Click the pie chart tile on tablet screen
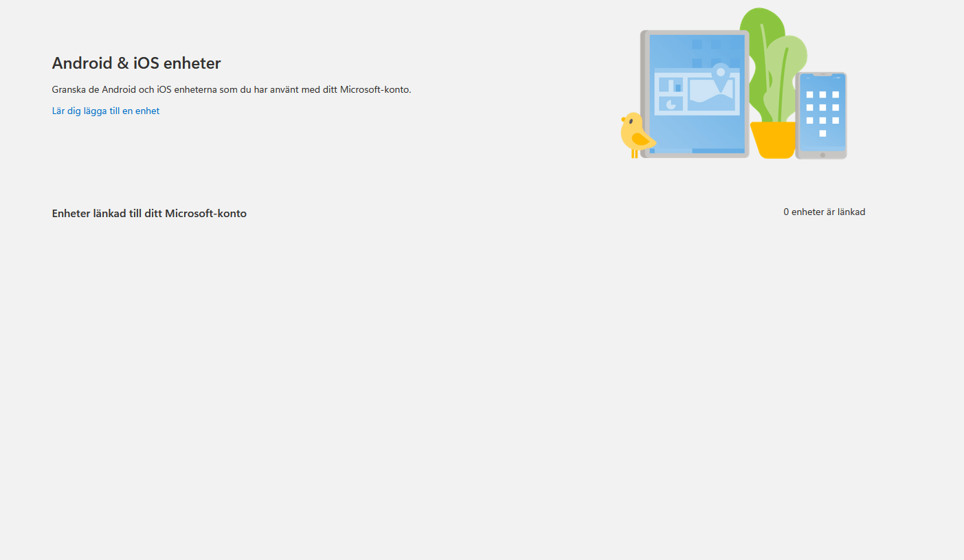 (671, 104)
